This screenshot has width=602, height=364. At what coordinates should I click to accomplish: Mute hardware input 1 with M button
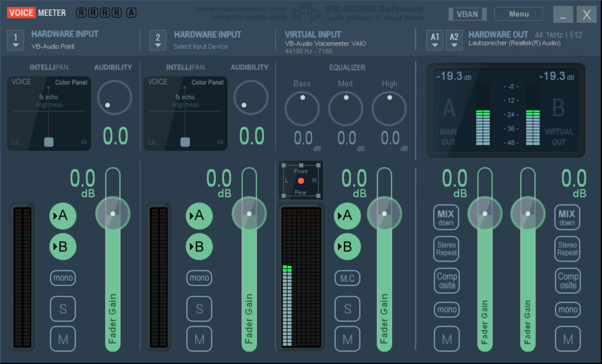tap(63, 339)
